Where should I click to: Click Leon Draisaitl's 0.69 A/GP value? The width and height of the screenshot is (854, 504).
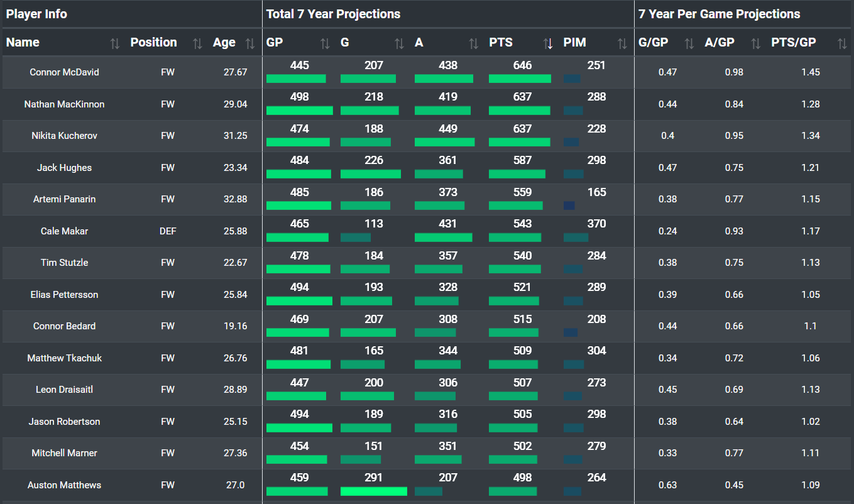tap(734, 390)
